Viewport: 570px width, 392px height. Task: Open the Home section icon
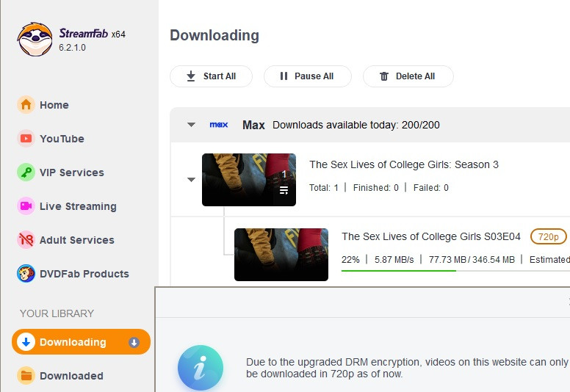click(26, 105)
